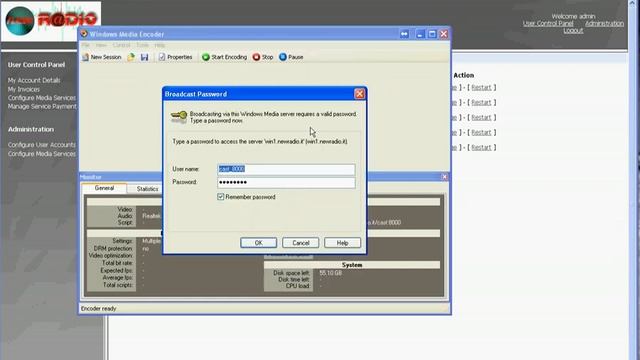This screenshot has height=360, width=640.
Task: Click the 'DRM protection' label in Monitor
Action: [x=113, y=248]
